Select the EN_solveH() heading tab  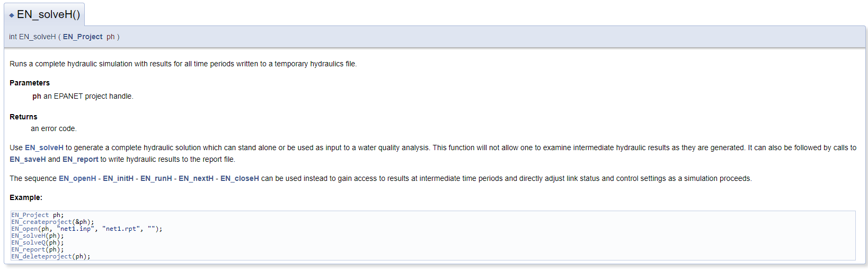pos(45,14)
